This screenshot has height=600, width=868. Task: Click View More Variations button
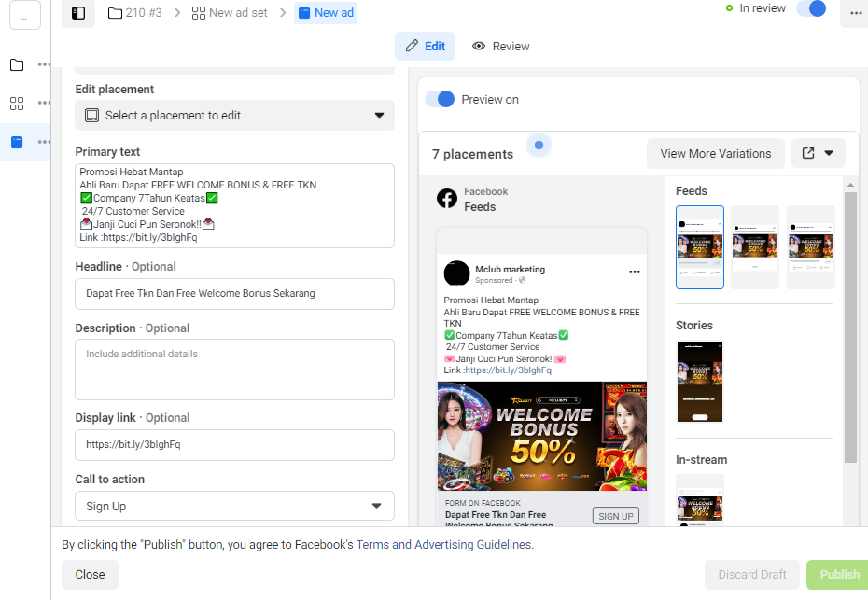(x=716, y=153)
